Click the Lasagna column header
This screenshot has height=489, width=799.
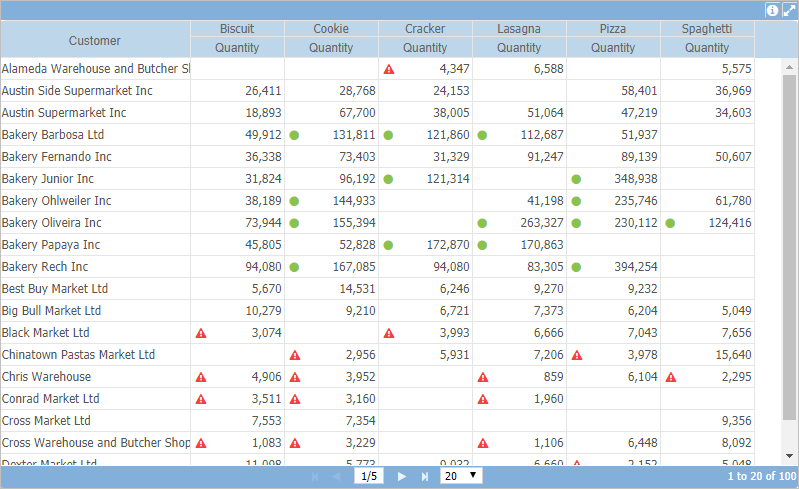pos(519,29)
